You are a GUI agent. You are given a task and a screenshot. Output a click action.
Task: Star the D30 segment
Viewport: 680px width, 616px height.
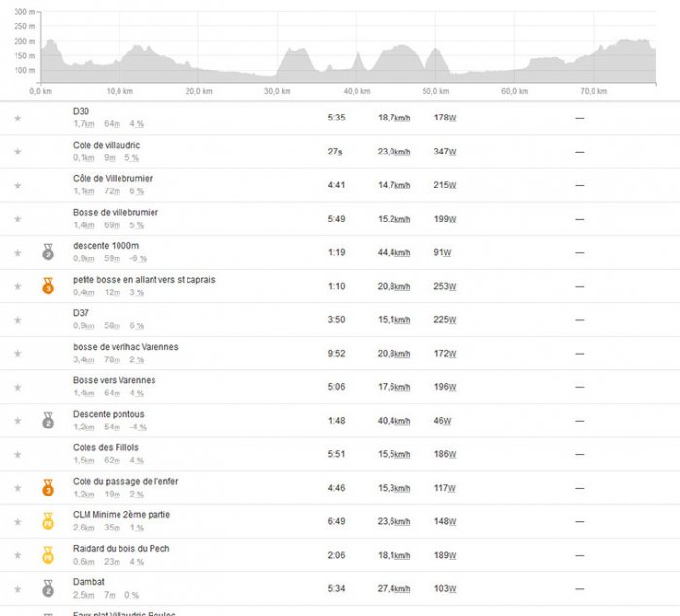click(17, 118)
